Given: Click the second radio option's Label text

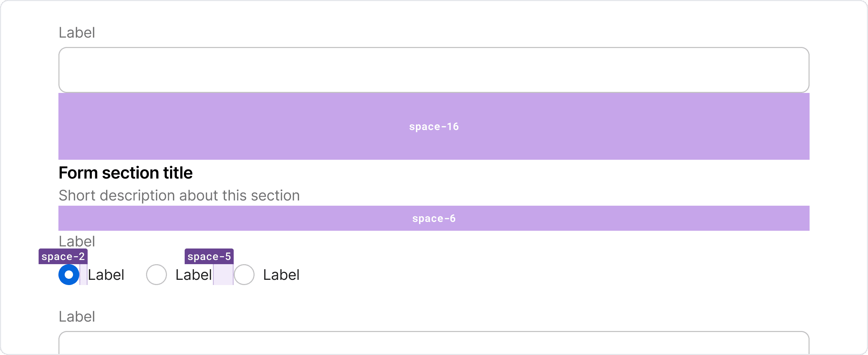Looking at the screenshot, I should (x=194, y=275).
